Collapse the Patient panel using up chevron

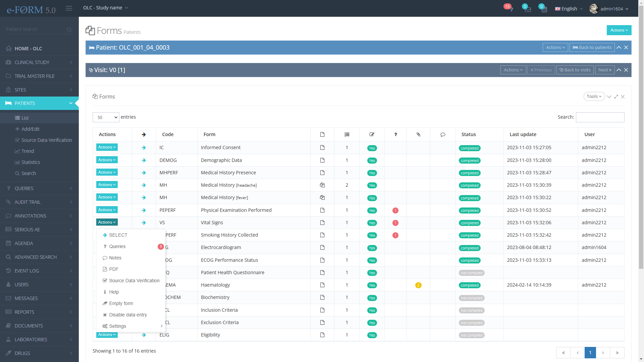point(619,48)
